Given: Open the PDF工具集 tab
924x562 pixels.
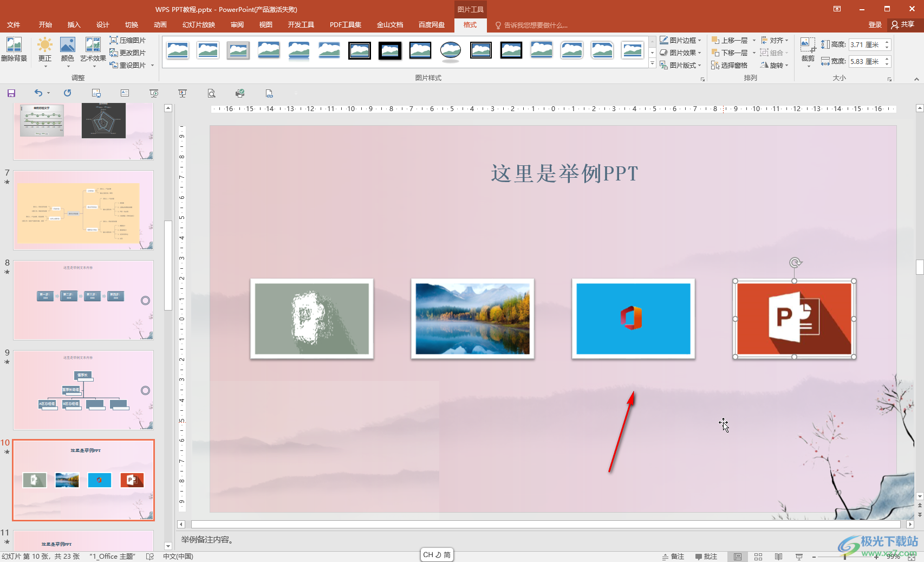Looking at the screenshot, I should [x=346, y=25].
